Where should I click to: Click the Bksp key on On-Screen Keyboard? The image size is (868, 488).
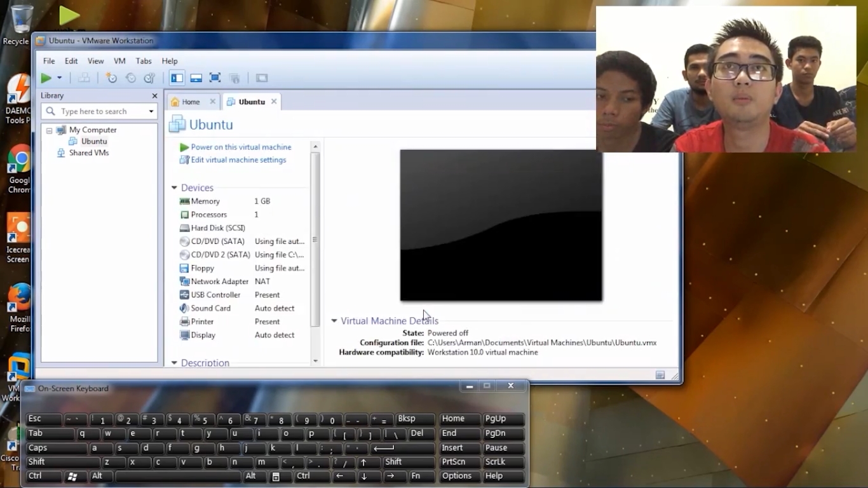coord(416,420)
